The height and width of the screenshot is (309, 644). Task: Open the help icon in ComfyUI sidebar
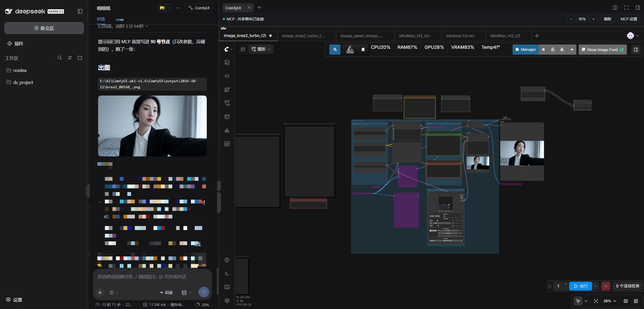[x=227, y=260]
